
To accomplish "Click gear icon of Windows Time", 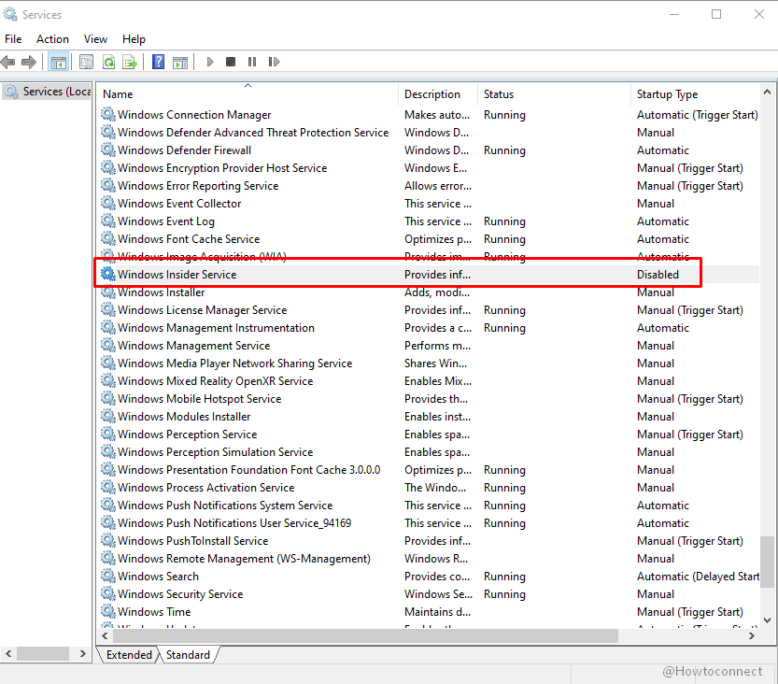I will pos(108,611).
